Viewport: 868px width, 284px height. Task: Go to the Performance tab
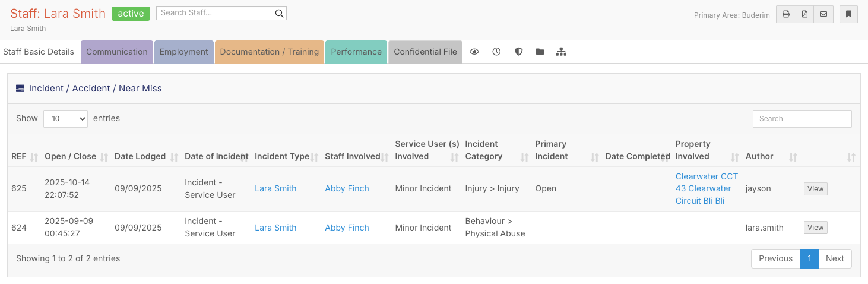point(356,52)
